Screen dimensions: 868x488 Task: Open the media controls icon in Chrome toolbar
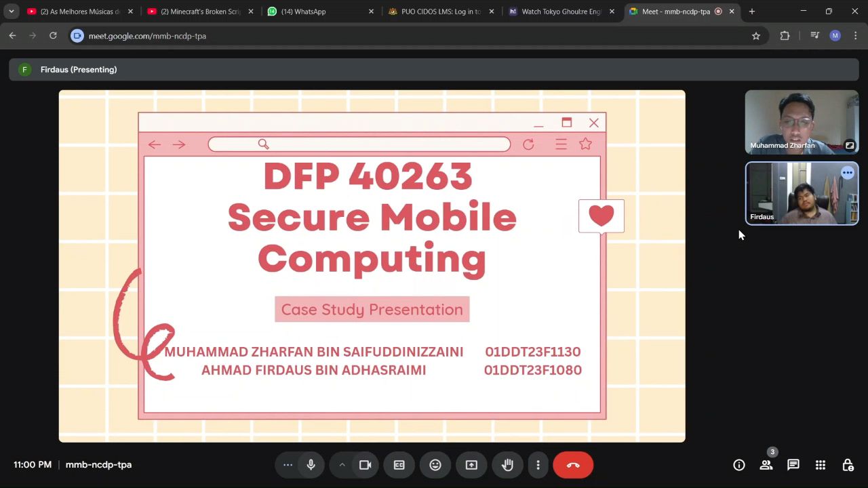click(815, 36)
